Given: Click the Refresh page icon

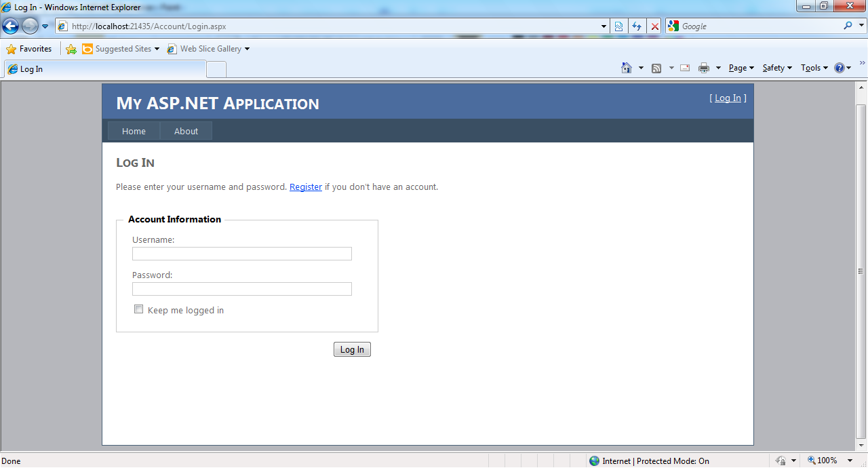Looking at the screenshot, I should coord(637,26).
